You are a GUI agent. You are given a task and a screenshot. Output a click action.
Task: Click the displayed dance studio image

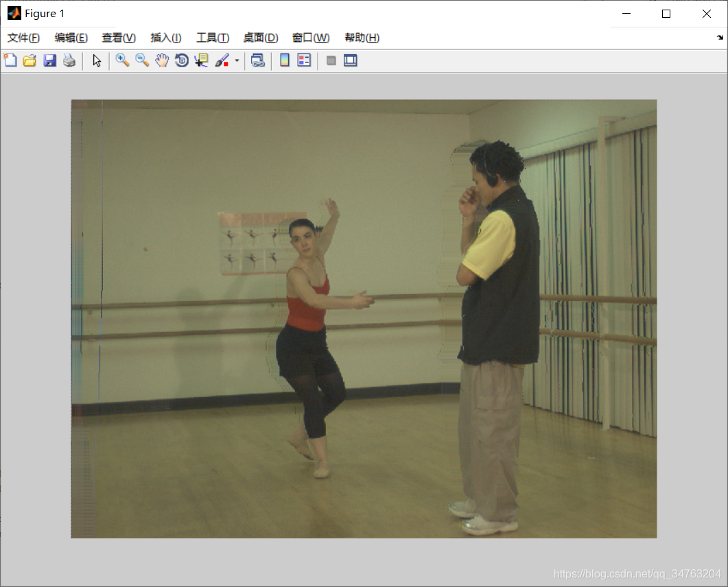[x=364, y=319]
